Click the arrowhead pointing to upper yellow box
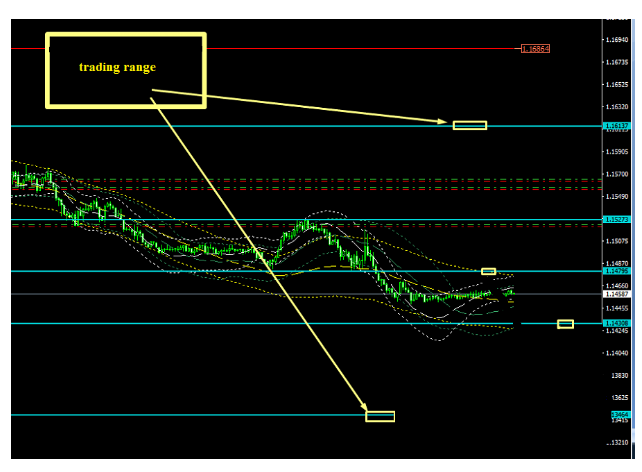This screenshot has width=642, height=472. click(447, 122)
